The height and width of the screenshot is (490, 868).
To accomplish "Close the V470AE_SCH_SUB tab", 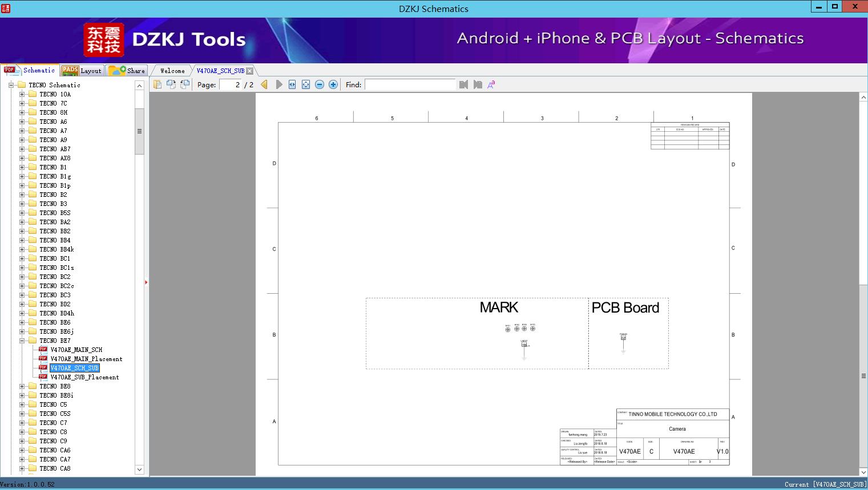I will click(249, 71).
